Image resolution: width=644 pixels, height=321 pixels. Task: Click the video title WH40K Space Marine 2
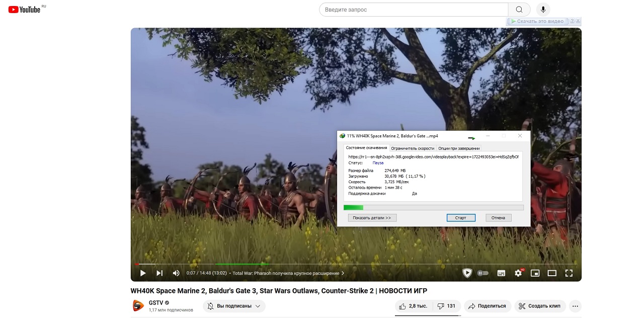[x=279, y=291]
